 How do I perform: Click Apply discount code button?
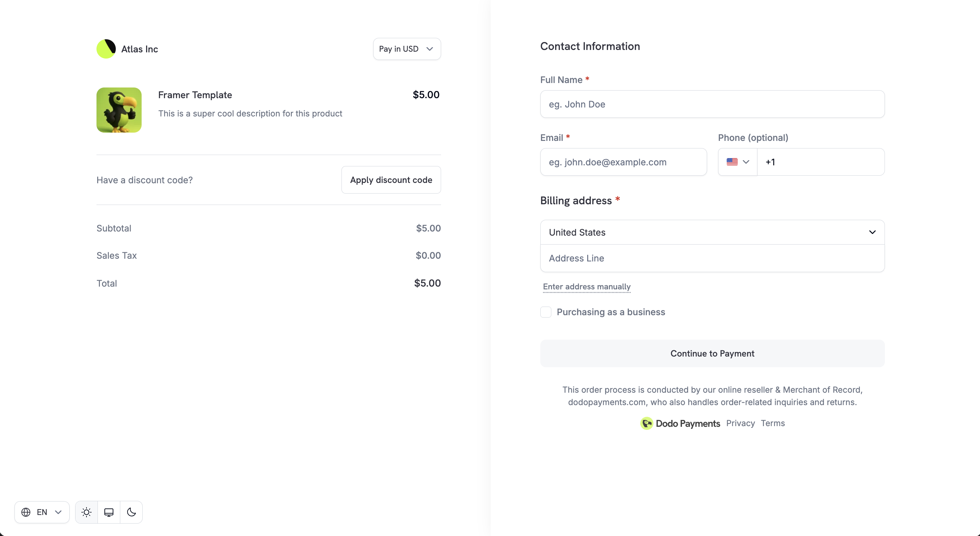point(391,180)
